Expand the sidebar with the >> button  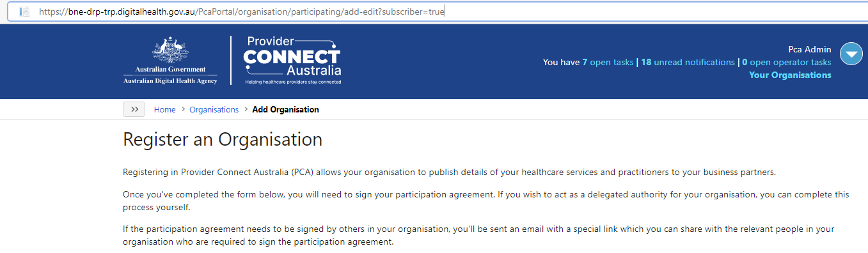pyautogui.click(x=134, y=109)
